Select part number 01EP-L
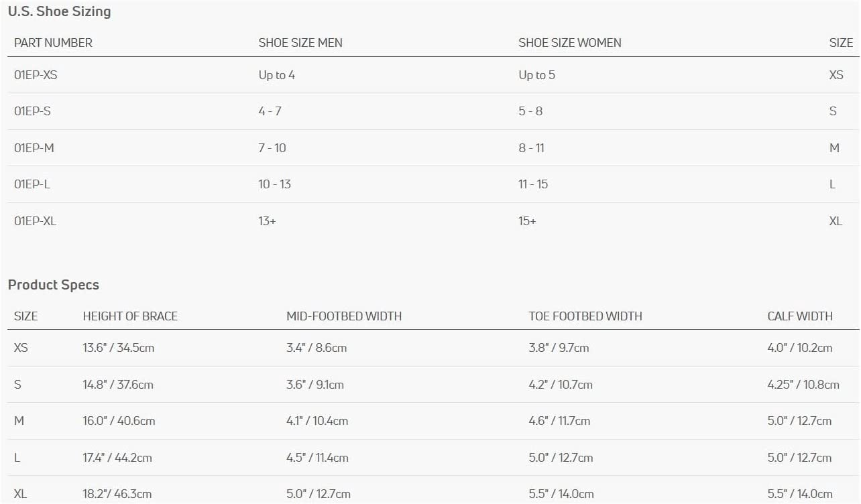This screenshot has height=504, width=861. pos(32,184)
